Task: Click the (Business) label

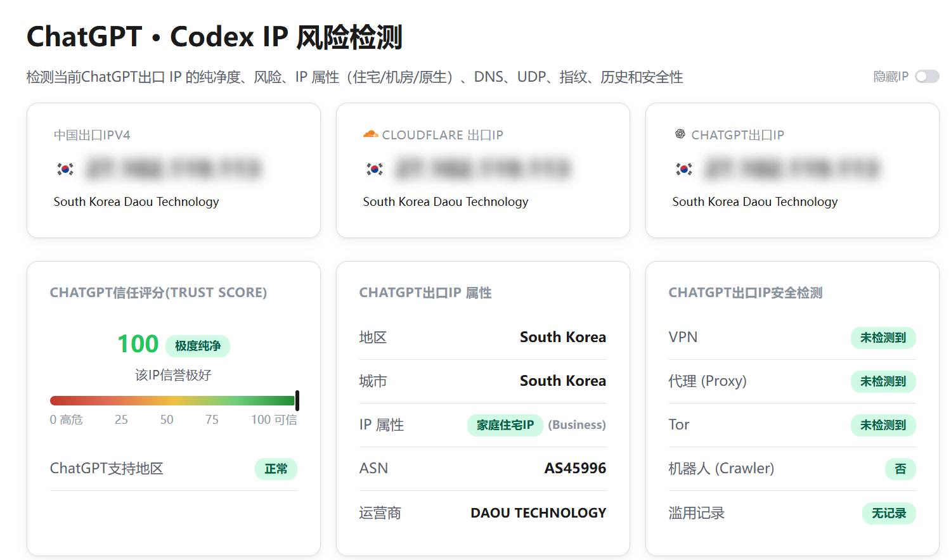Action: tap(577, 425)
